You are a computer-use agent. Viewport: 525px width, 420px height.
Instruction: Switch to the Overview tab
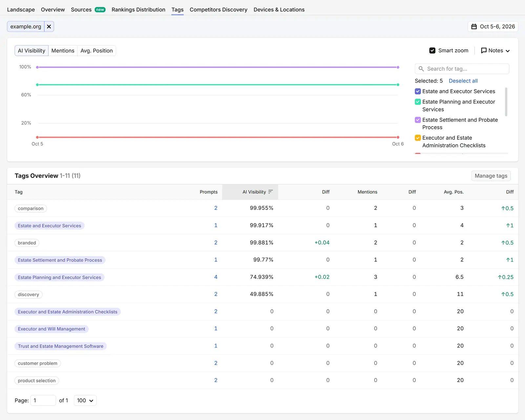tap(53, 10)
